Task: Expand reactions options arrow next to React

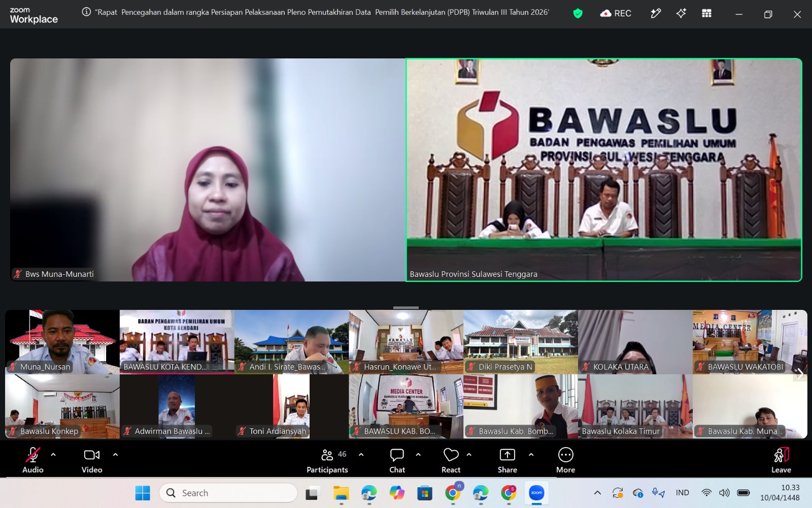Action: pos(469,455)
